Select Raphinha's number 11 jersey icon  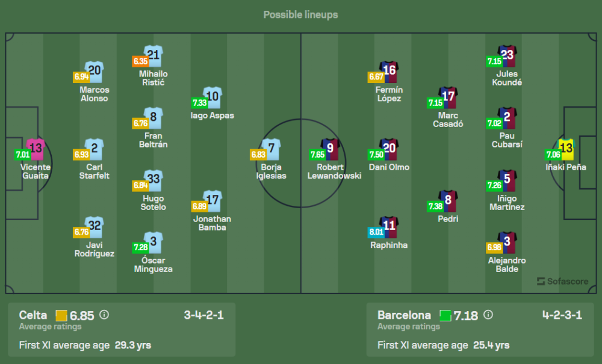point(389,226)
